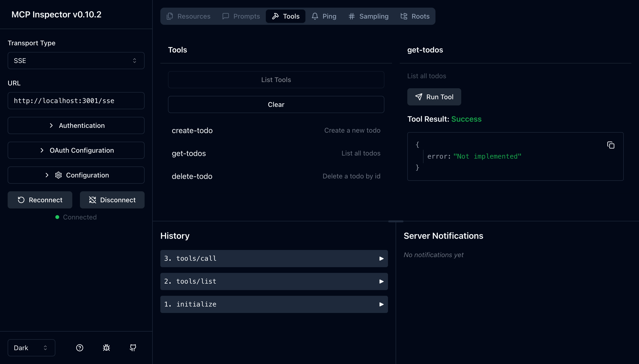Click the bug report icon

point(106,348)
